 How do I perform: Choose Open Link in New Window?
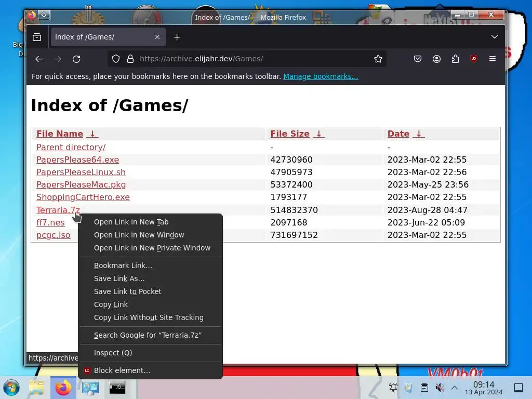point(150,235)
